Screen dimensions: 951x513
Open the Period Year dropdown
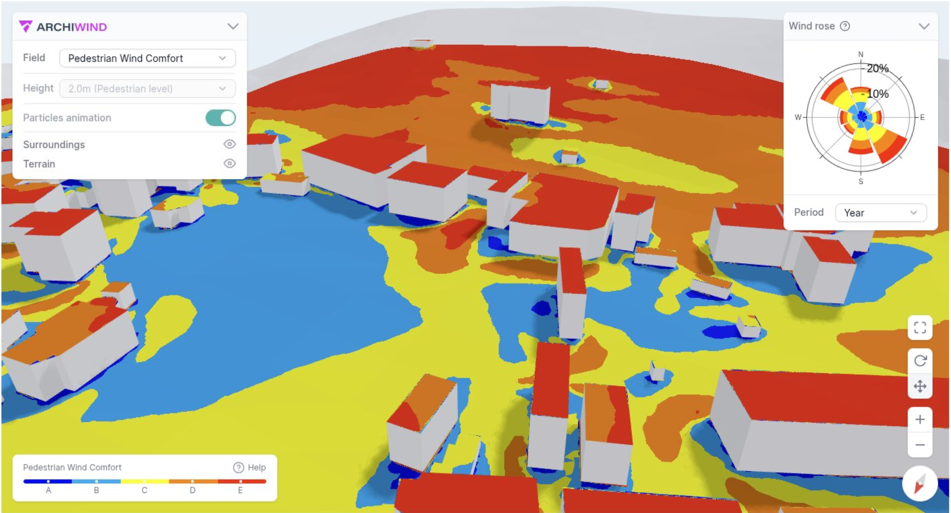point(880,213)
